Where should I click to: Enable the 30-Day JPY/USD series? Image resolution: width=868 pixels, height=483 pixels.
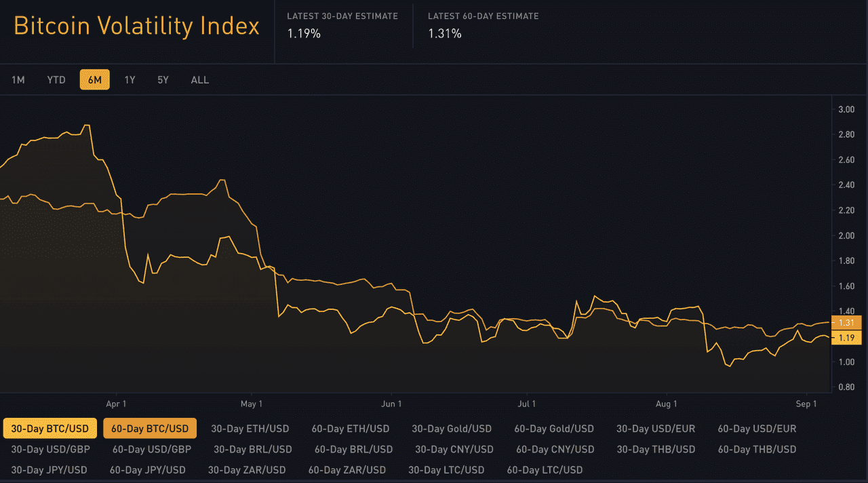(x=49, y=469)
